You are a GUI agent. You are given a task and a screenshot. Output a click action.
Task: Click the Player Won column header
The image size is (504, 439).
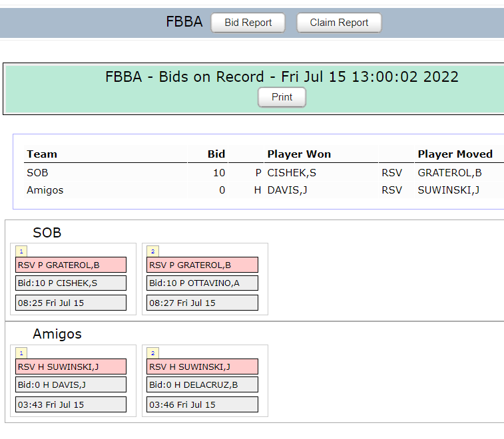pyautogui.click(x=299, y=154)
